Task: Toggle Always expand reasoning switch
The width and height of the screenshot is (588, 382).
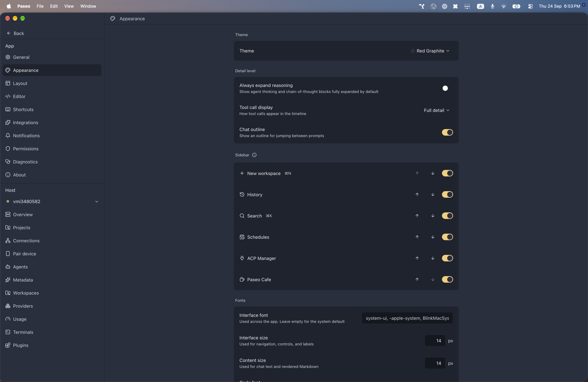Action: [447, 88]
